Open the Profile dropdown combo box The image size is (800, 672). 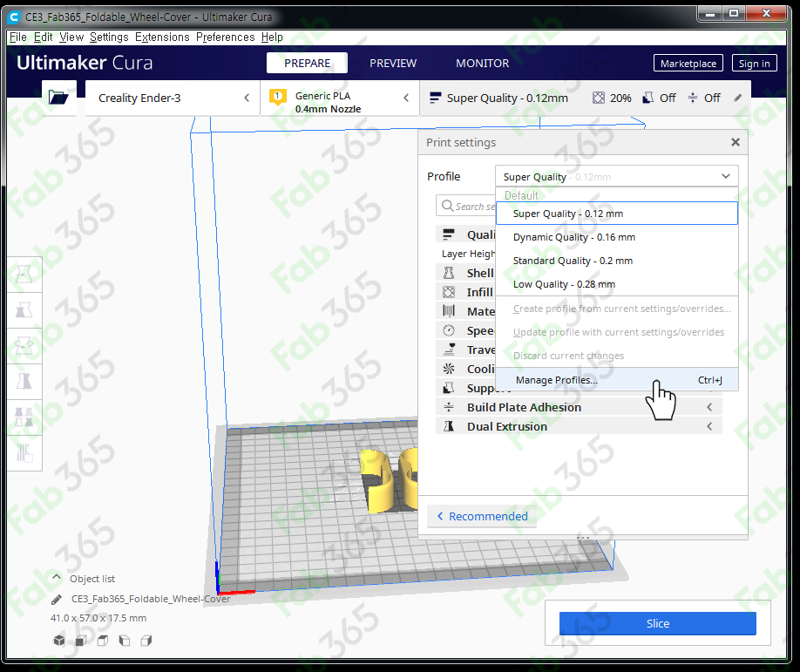[x=616, y=177]
